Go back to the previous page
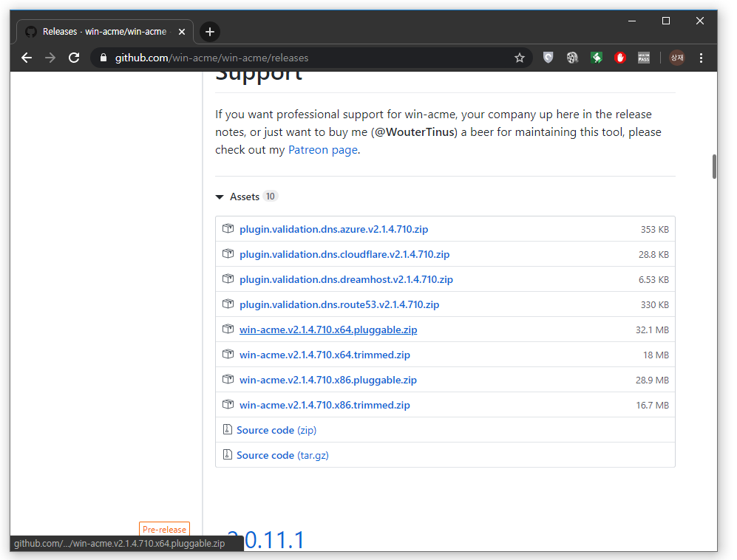 click(27, 58)
